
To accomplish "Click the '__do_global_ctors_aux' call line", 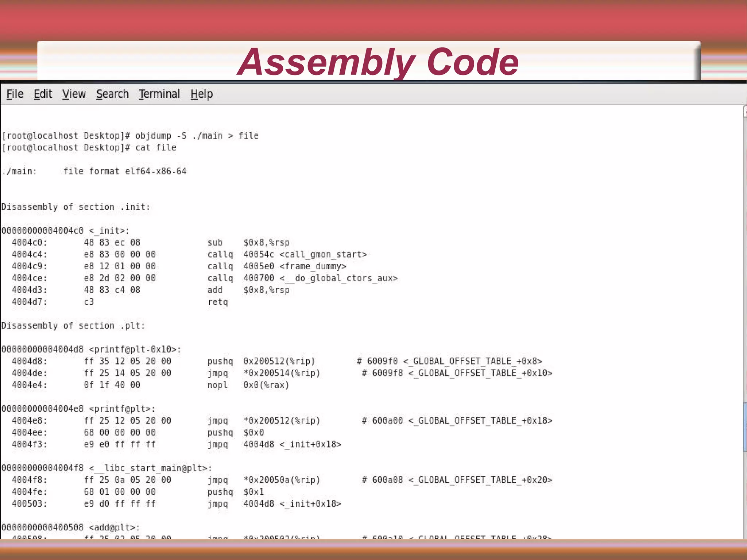I will pos(302,278).
